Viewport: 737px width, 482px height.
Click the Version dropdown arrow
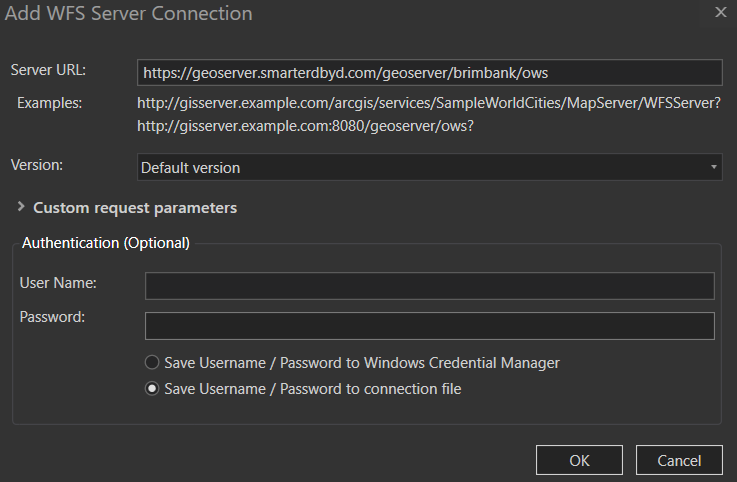click(x=713, y=168)
